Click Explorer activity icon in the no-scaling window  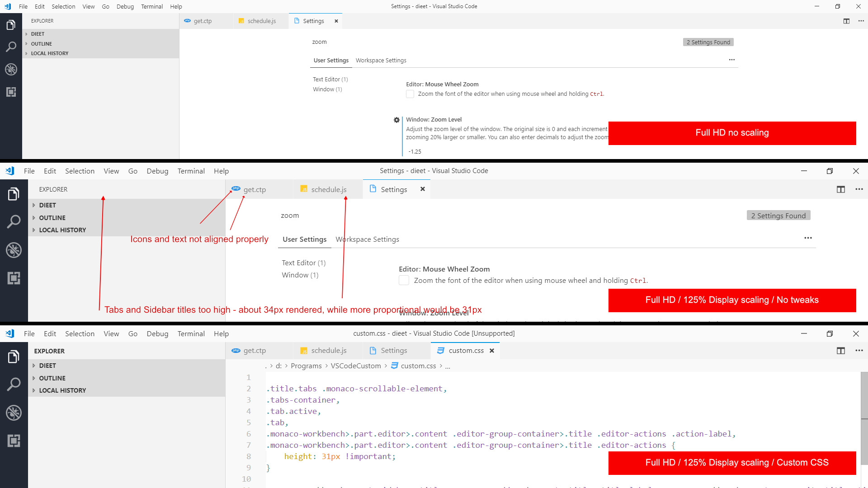point(11,25)
